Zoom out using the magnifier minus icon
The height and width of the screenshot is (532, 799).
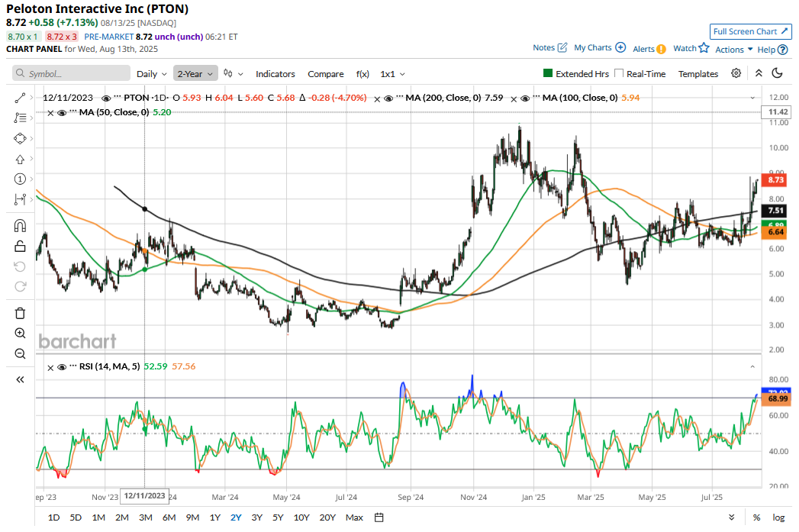pyautogui.click(x=20, y=353)
